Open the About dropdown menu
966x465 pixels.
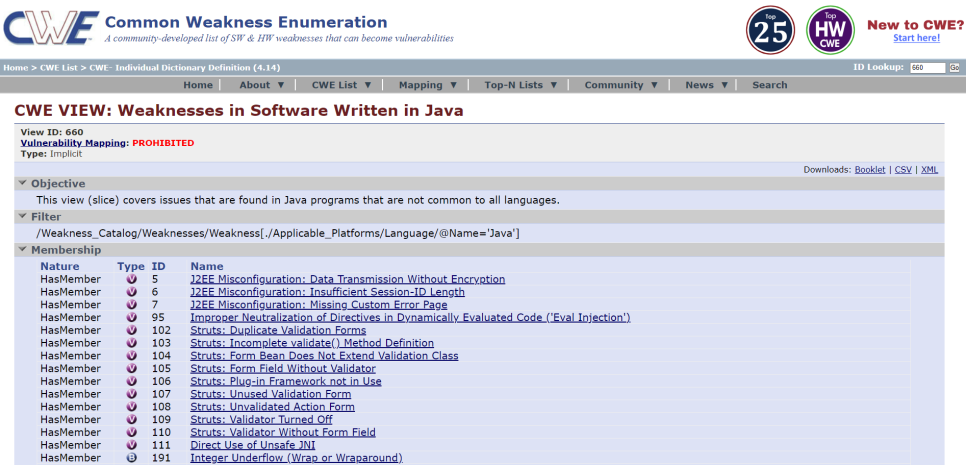pyautogui.click(x=262, y=85)
